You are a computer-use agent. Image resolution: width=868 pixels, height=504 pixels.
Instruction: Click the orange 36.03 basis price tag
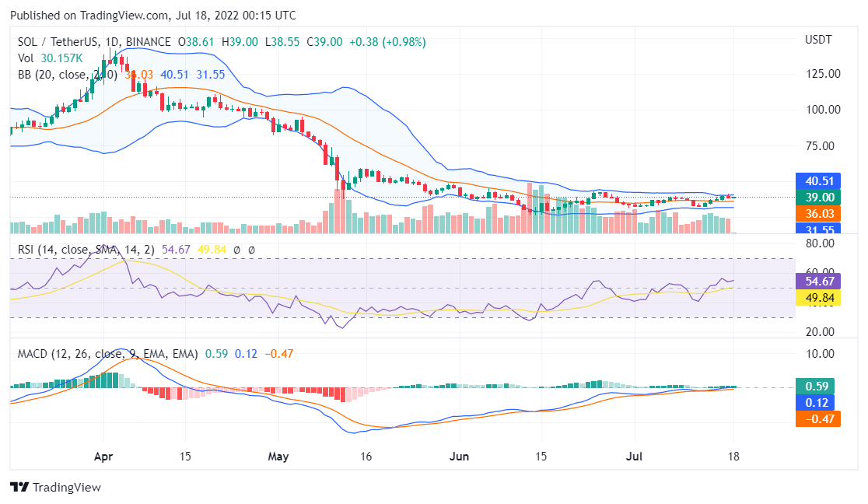(x=819, y=213)
